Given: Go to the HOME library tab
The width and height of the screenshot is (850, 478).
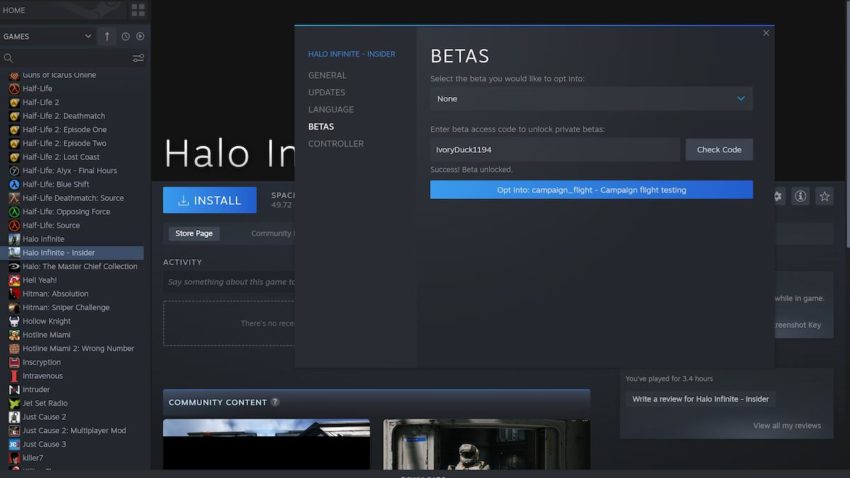Looking at the screenshot, I should point(14,10).
